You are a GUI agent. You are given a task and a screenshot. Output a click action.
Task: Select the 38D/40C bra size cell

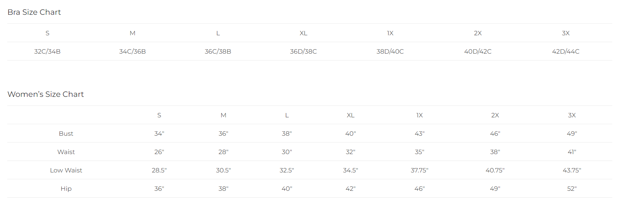coord(390,51)
